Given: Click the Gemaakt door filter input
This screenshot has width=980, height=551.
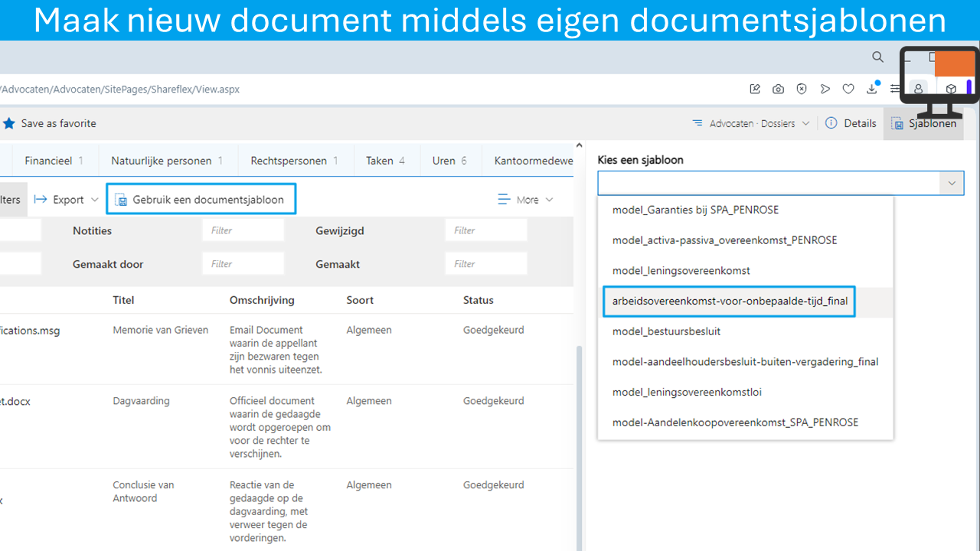Looking at the screenshot, I should (x=243, y=264).
